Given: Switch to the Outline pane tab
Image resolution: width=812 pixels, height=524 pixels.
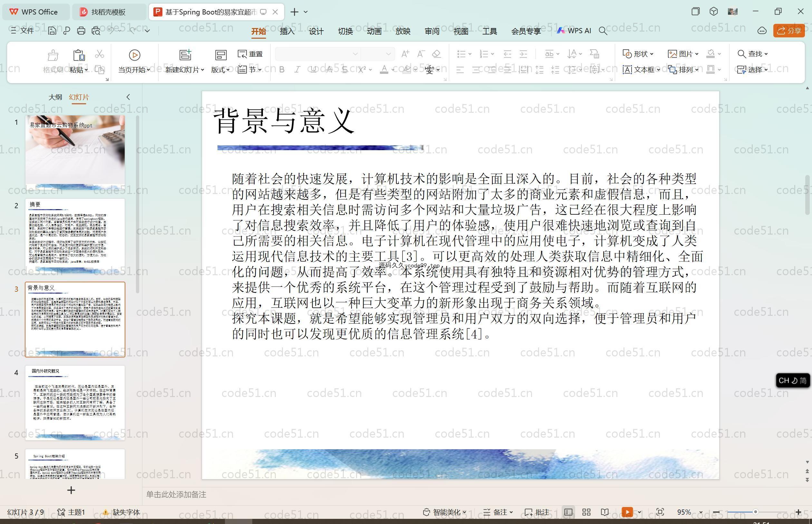Looking at the screenshot, I should [x=55, y=97].
